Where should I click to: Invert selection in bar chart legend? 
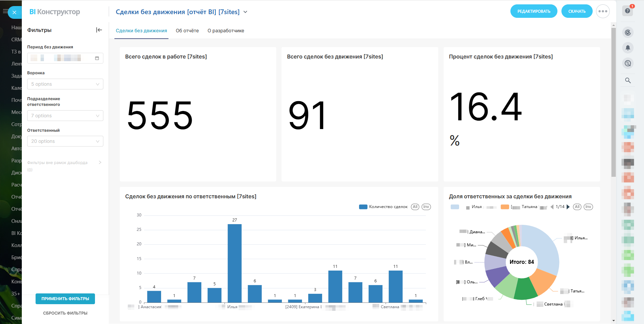426,207
